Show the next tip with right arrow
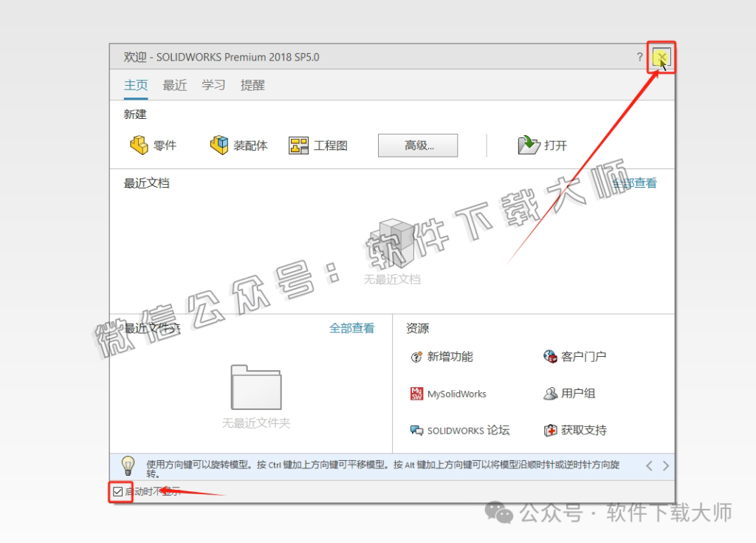Image resolution: width=756 pixels, height=543 pixels. tap(665, 465)
